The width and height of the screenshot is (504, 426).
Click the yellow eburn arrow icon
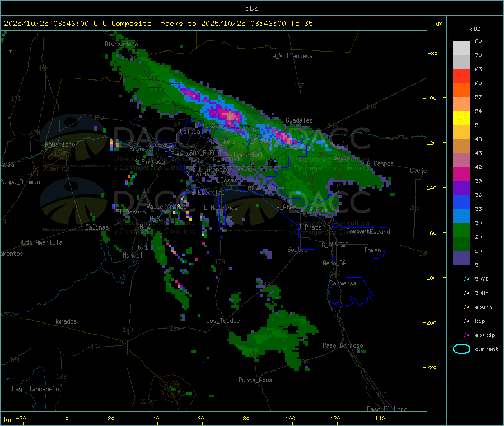click(461, 307)
